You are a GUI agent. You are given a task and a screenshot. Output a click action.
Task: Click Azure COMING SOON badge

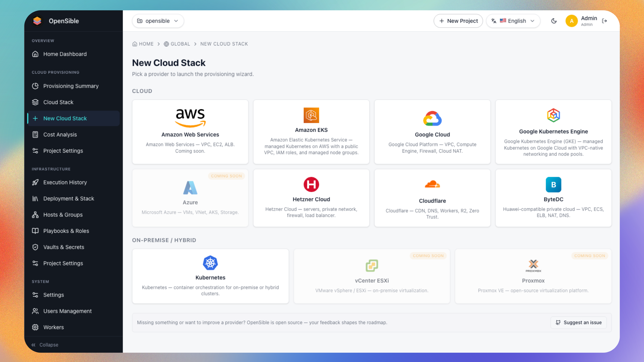coord(226,176)
